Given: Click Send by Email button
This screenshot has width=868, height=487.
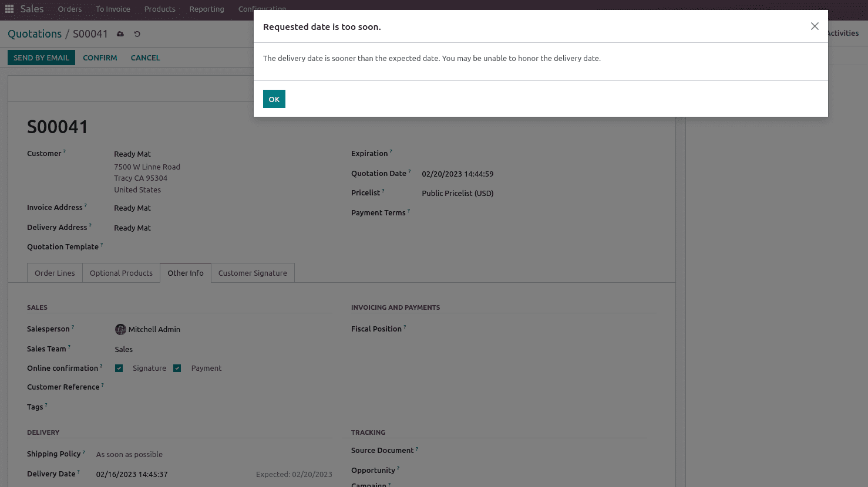Looking at the screenshot, I should click(x=41, y=58).
